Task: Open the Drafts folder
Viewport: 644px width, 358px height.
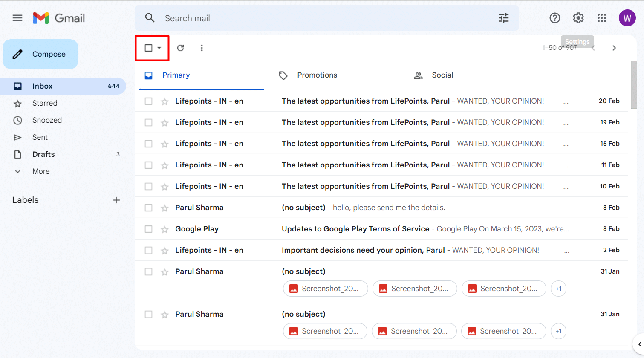Action: pyautogui.click(x=63, y=154)
